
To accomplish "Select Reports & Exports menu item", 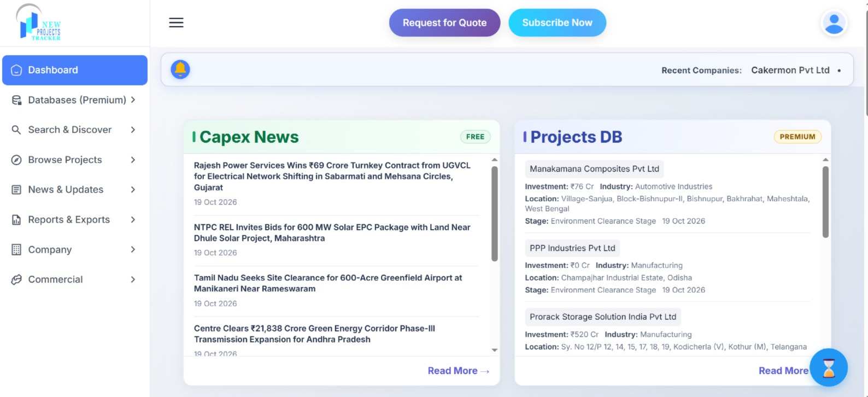I will point(75,220).
